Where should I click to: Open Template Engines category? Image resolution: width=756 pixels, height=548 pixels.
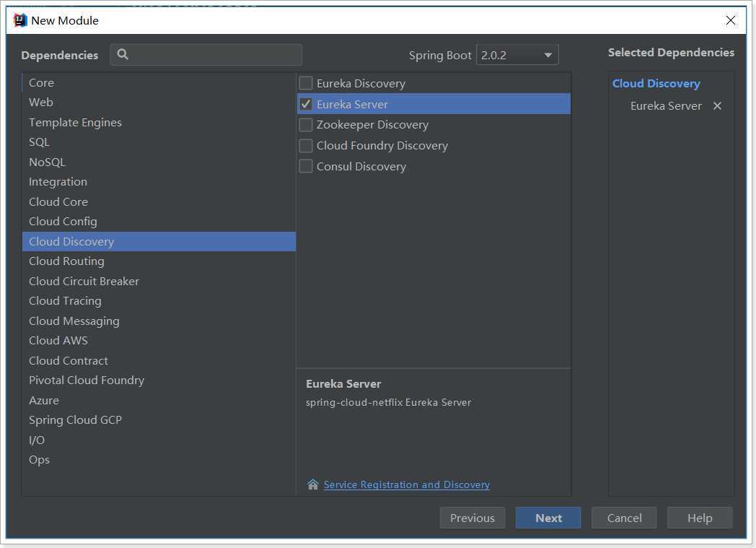[x=159, y=123]
